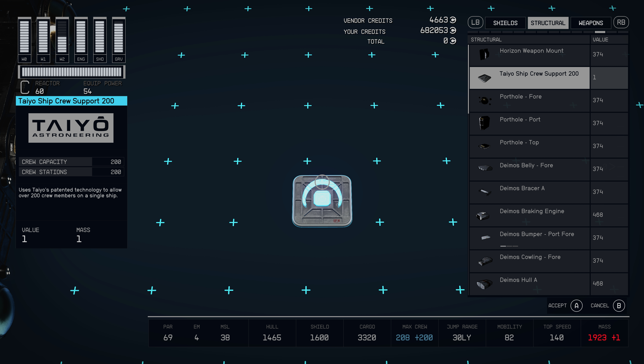Click the 'Deimos Braking Engine' row name
This screenshot has height=364, width=644.
(532, 211)
